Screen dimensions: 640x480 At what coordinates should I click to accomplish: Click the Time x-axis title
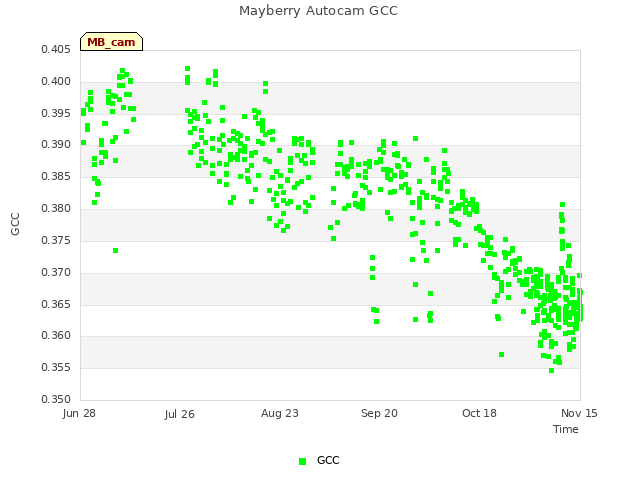pos(566,429)
